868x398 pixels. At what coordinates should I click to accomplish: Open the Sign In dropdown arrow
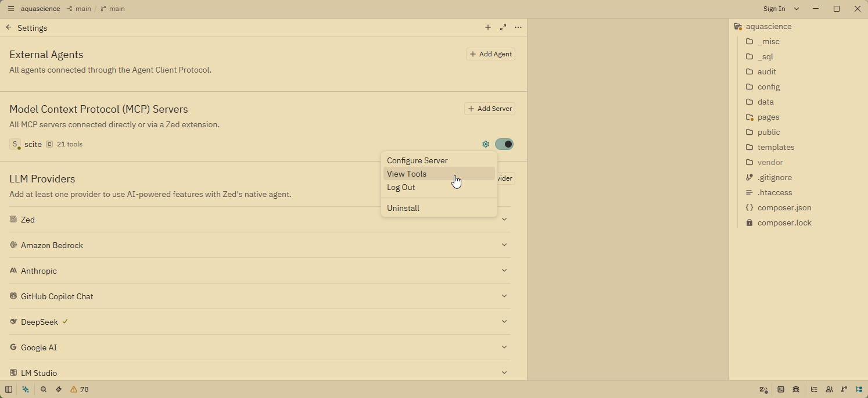[x=797, y=9]
